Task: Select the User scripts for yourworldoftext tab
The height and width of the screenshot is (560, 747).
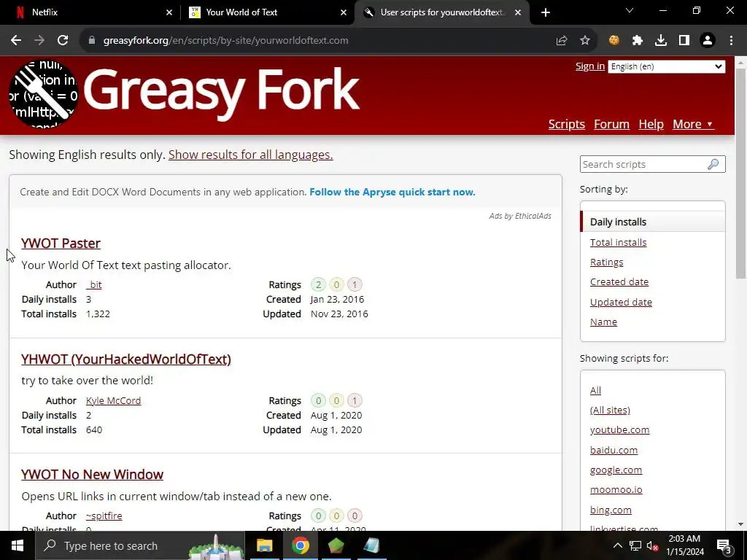Action: (442, 12)
